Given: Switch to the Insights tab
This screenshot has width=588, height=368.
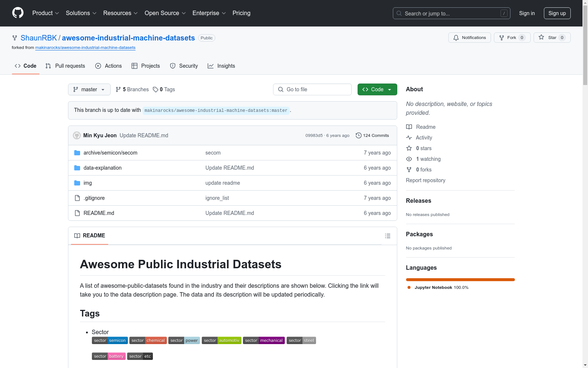Looking at the screenshot, I should pos(221,66).
